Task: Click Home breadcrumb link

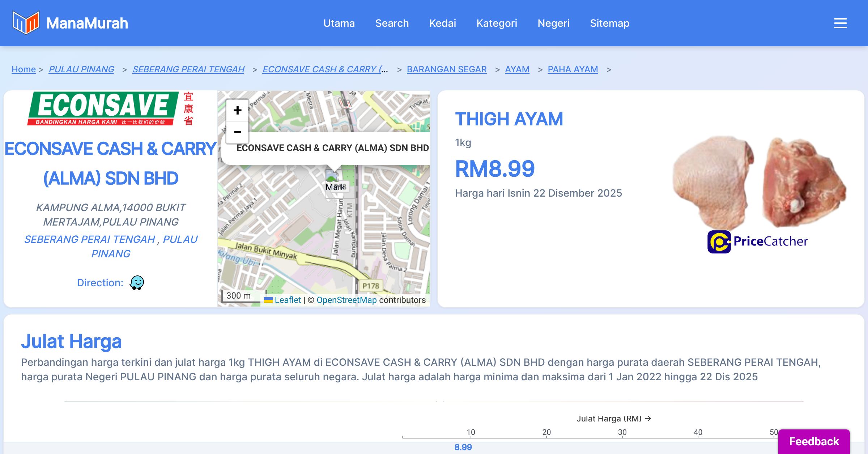Action: coord(24,69)
